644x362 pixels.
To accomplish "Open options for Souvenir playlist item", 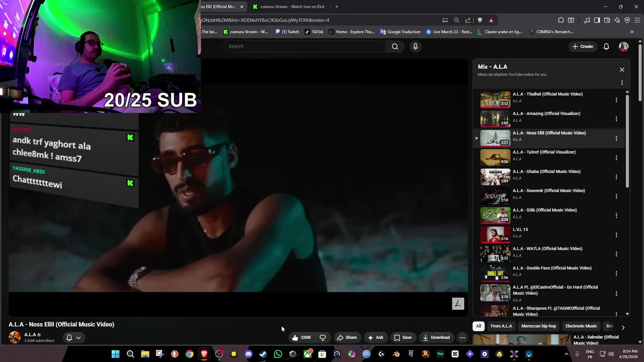I will [x=616, y=196].
